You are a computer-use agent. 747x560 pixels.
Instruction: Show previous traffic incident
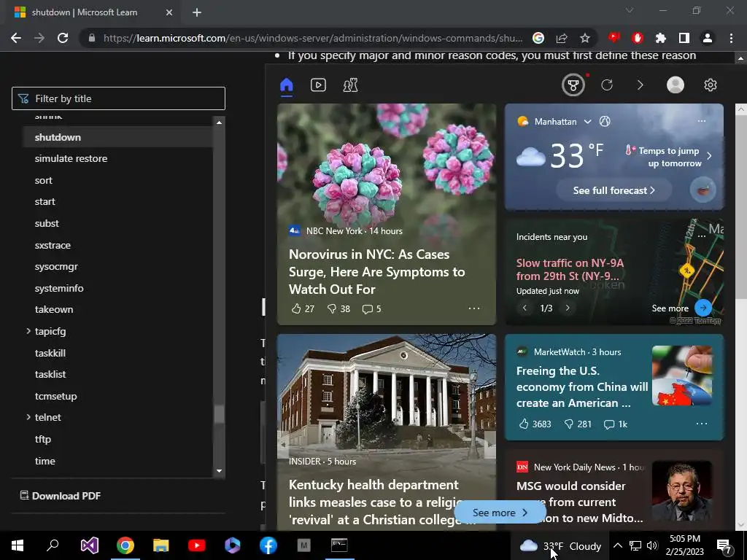pos(525,308)
